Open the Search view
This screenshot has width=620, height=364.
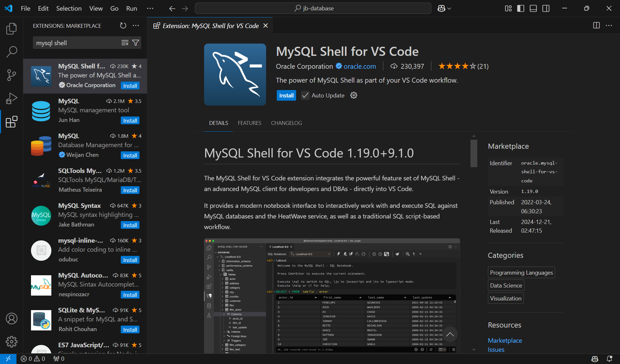click(x=12, y=52)
